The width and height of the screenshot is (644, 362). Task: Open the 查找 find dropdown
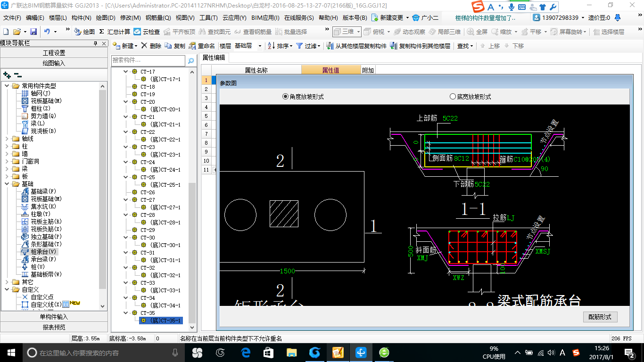pos(465,46)
